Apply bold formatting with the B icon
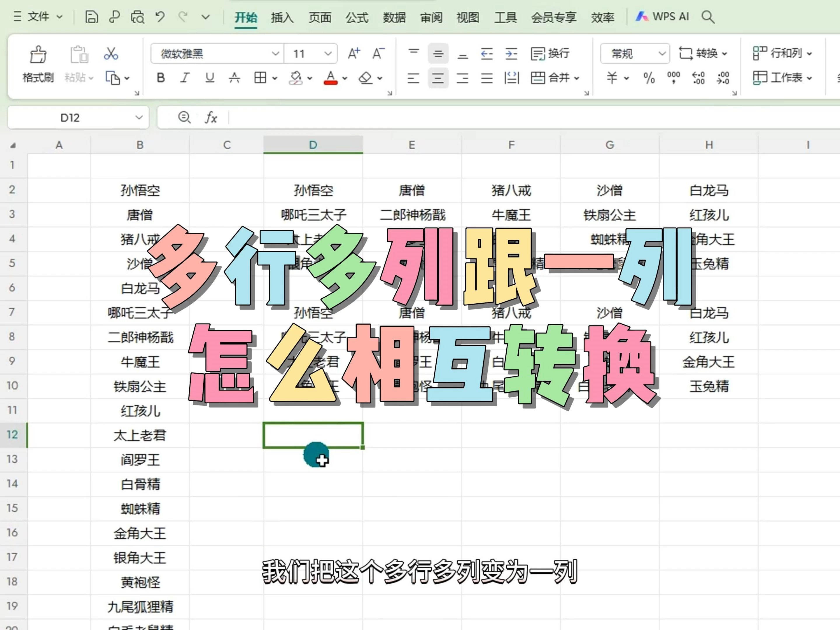The height and width of the screenshot is (630, 840). click(160, 78)
